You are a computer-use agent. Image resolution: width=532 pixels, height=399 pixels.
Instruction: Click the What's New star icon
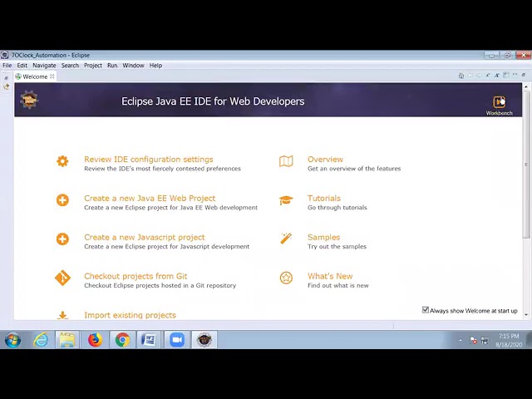pos(286,278)
